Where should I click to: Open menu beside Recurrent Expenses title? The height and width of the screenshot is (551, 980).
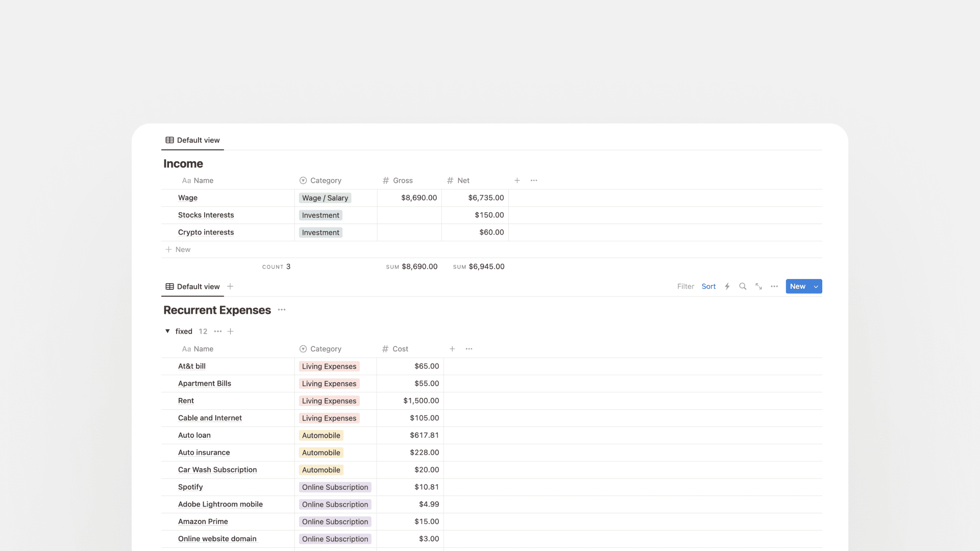point(282,310)
